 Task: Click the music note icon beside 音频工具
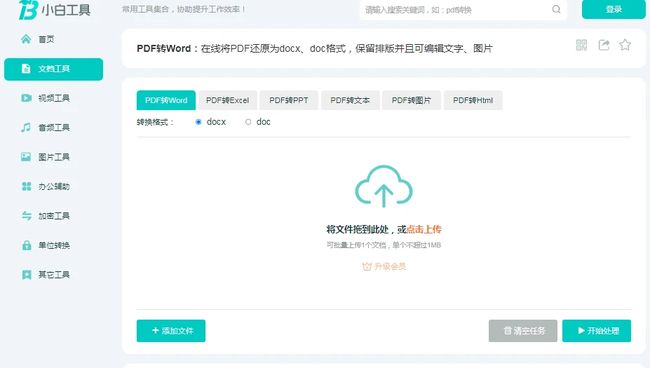point(26,128)
